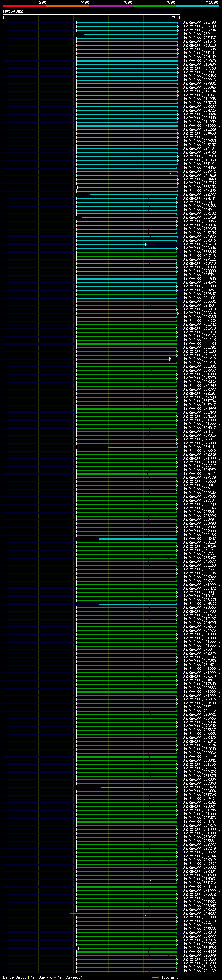Select the UniRef100_P46256 label
222x980 pixels.
(x=199, y=233)
